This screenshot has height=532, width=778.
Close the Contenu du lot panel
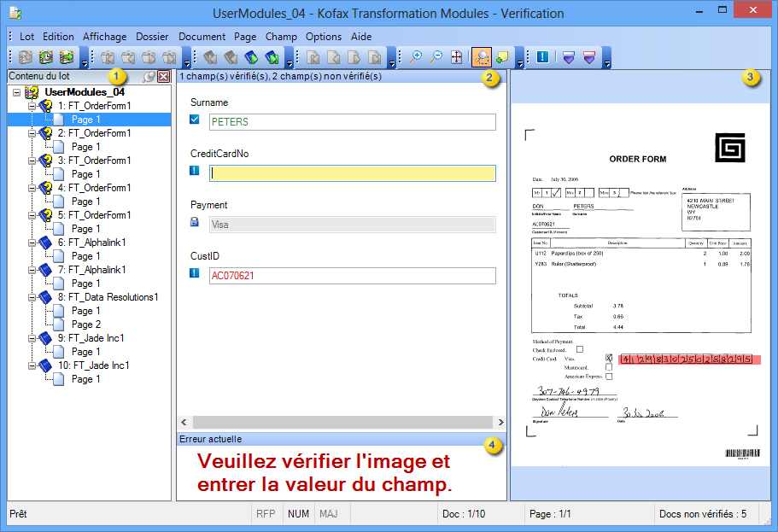163,76
